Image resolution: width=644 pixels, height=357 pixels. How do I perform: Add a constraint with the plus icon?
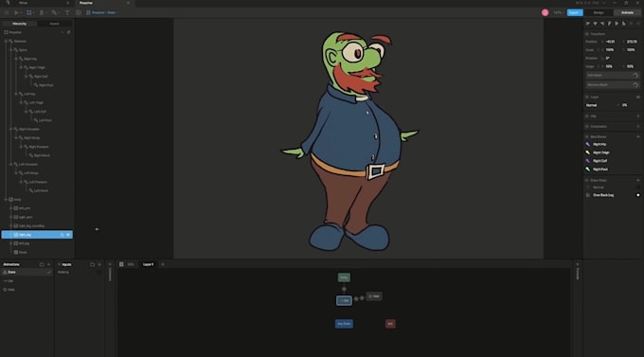click(637, 127)
